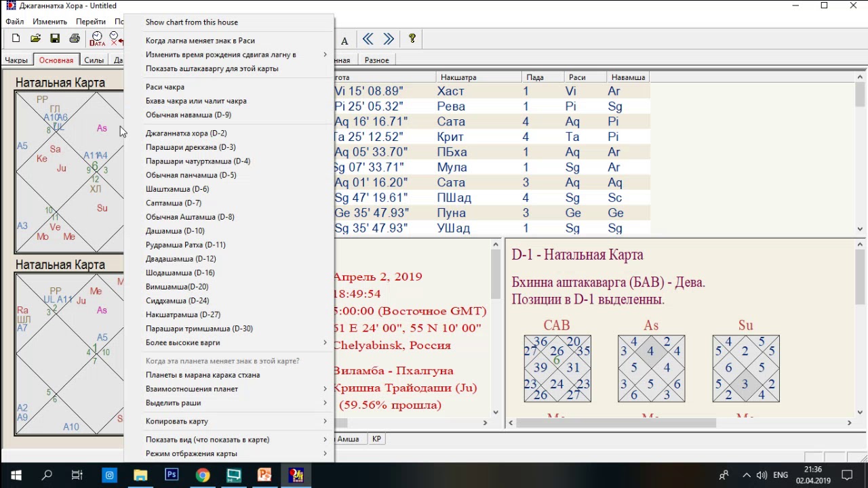This screenshot has height=488, width=868.
Task: Select Когда лагна меняет знак в Раси
Action: click(229, 41)
